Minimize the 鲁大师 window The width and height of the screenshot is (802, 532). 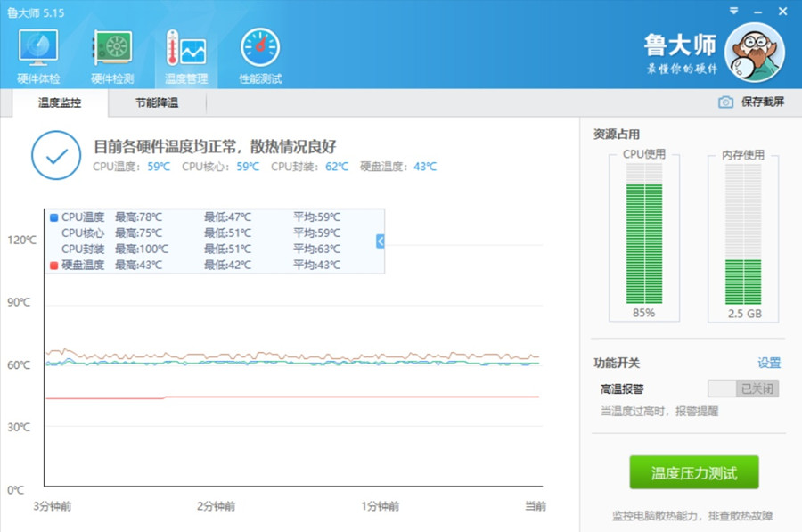tap(758, 11)
